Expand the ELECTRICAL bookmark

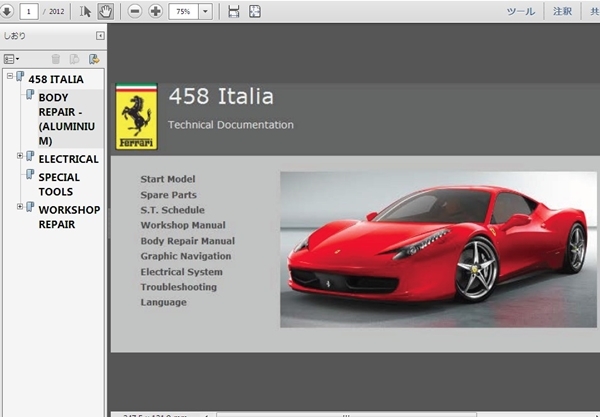[x=20, y=155]
